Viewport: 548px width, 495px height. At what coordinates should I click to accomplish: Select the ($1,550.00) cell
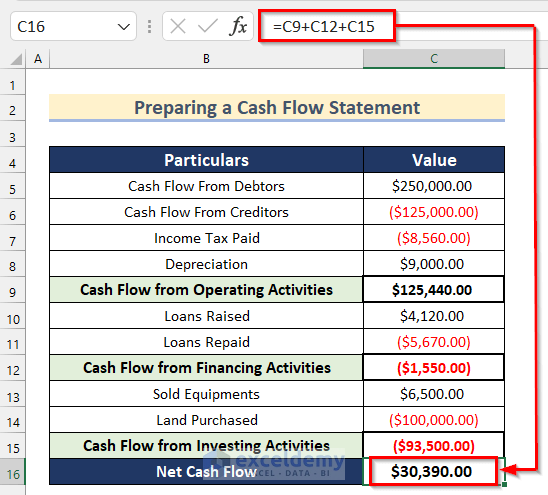point(434,368)
